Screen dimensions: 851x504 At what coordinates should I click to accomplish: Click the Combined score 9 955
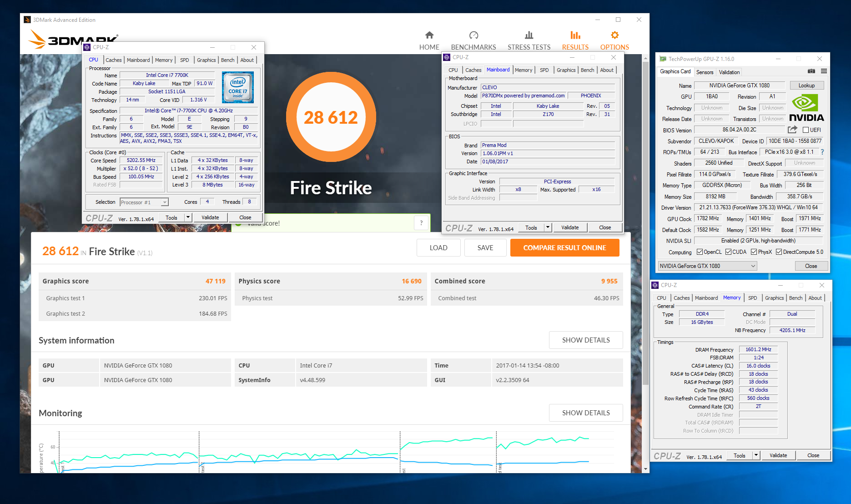point(609,281)
